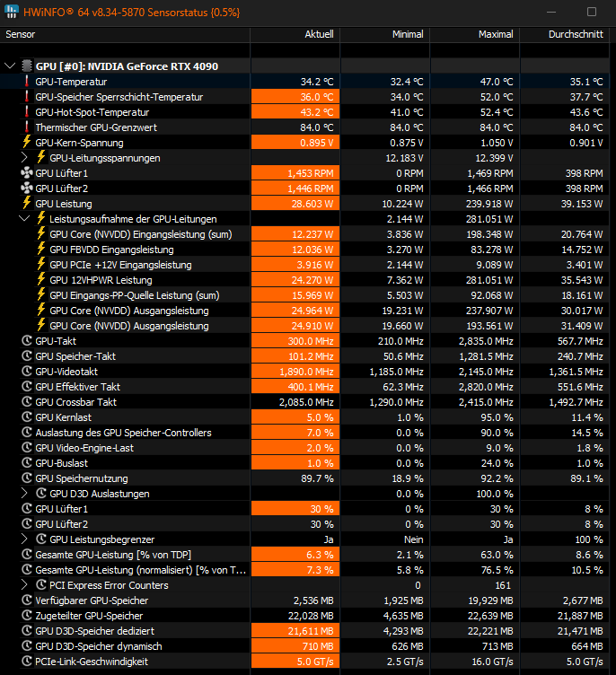The width and height of the screenshot is (616, 675).
Task: Collapse Leistungsaufnahme der GPU-Leitungen subgroup
Action: click(24, 219)
